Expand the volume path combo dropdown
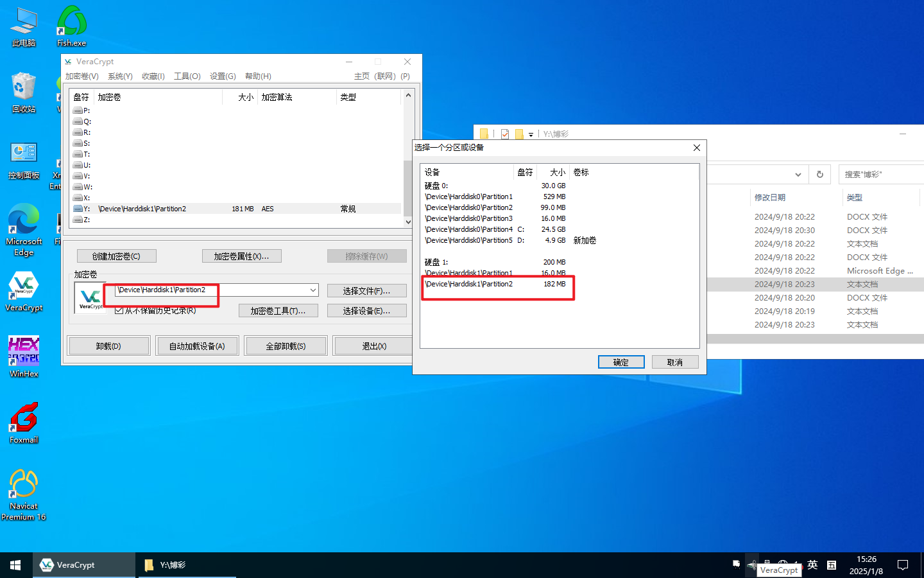The height and width of the screenshot is (578, 924). [312, 290]
